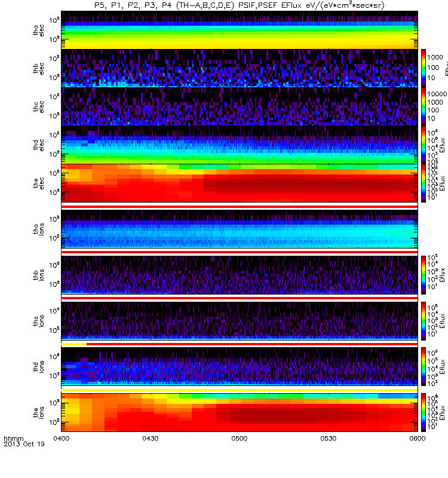The height and width of the screenshot is (478, 448).
Task: Click the color bar beside the thc ions panel
Action: (x=424, y=321)
